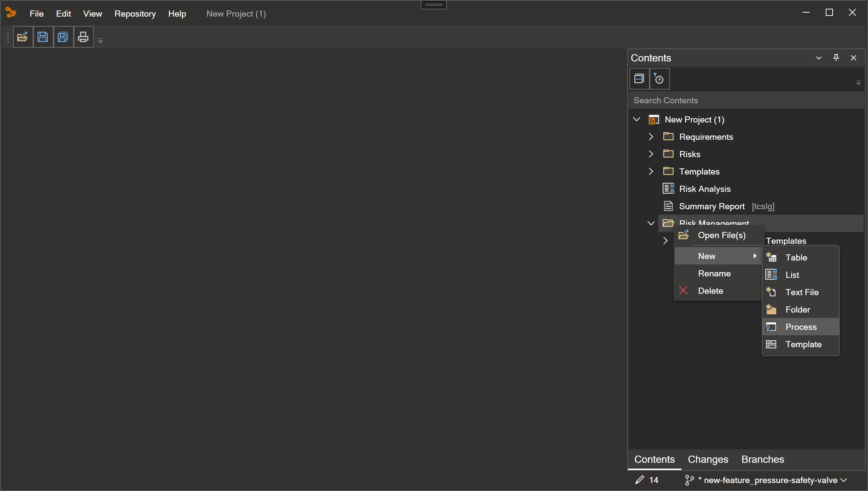Select the Risks tree item
This screenshot has height=491, width=868.
tap(690, 154)
